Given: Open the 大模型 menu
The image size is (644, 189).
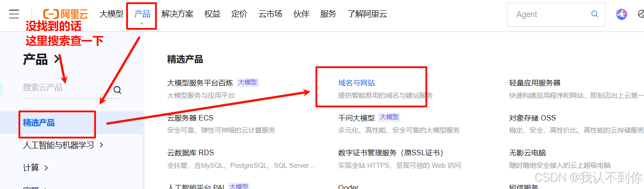Looking at the screenshot, I should click(111, 14).
